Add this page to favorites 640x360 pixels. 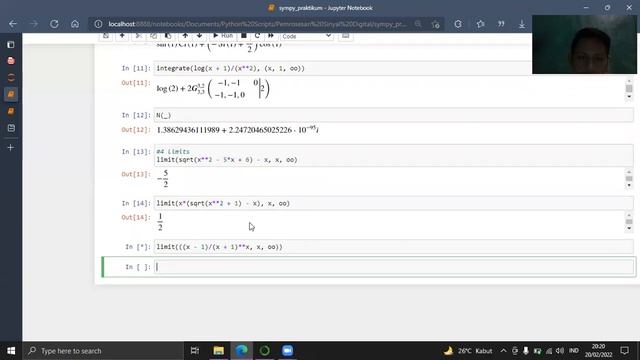436,24
